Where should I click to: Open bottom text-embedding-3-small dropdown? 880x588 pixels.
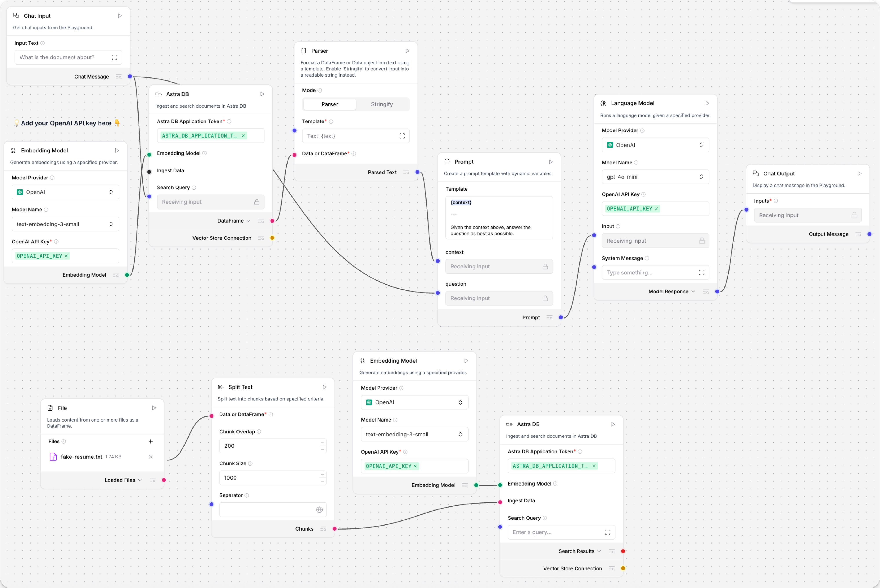(x=414, y=434)
